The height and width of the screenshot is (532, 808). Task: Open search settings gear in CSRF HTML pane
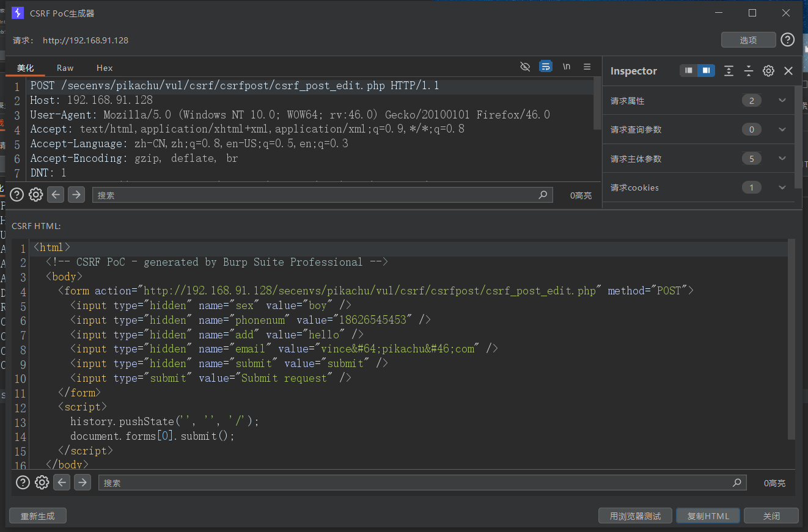pyautogui.click(x=42, y=483)
